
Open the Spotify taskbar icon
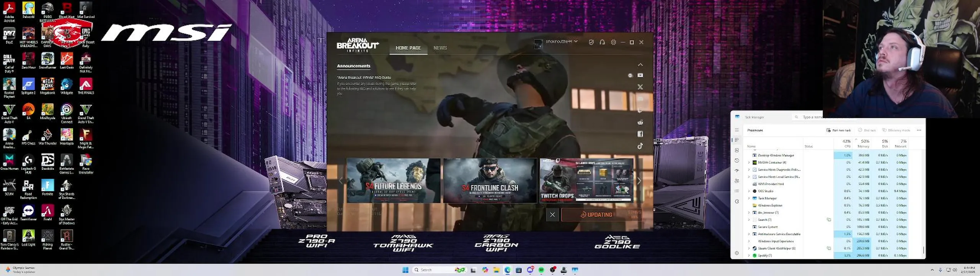tap(541, 270)
